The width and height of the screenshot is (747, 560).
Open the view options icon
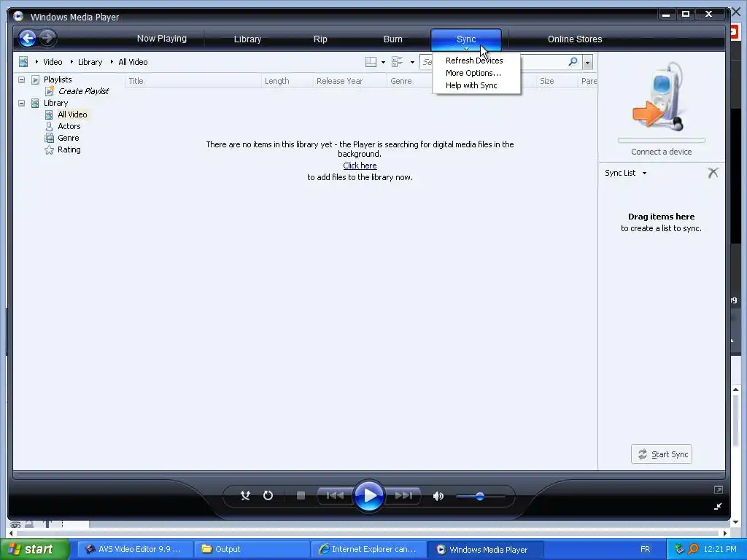coord(398,61)
